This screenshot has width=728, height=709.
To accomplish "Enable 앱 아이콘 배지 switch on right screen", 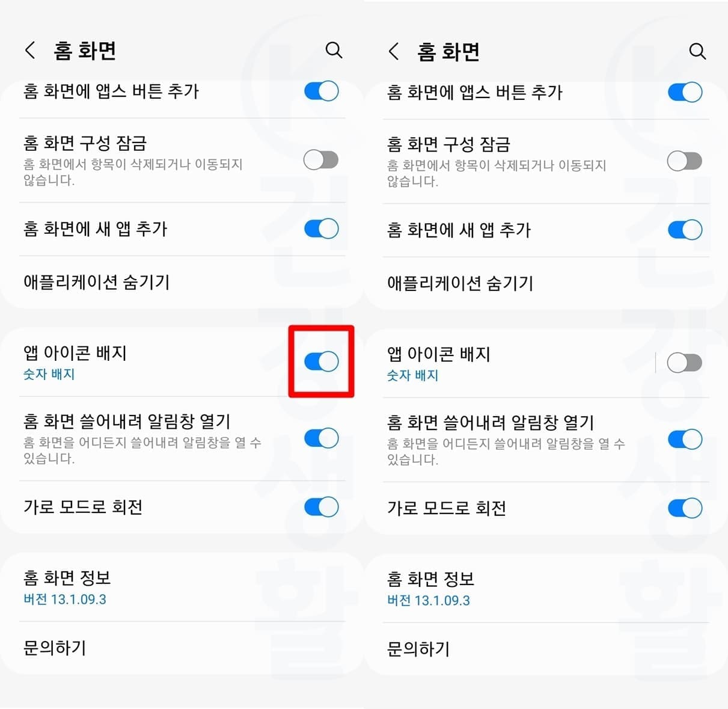I will click(x=685, y=363).
